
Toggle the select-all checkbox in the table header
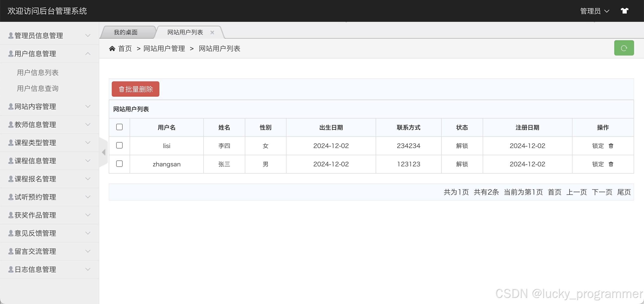(x=119, y=127)
